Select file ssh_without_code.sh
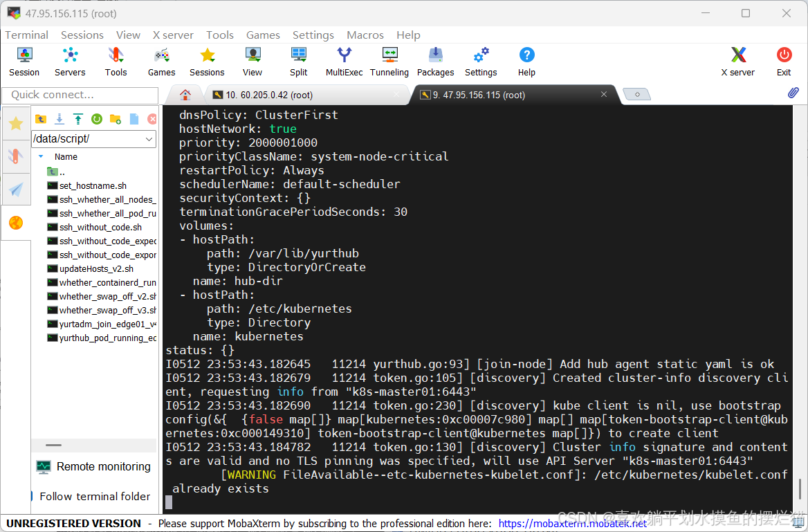 94,228
